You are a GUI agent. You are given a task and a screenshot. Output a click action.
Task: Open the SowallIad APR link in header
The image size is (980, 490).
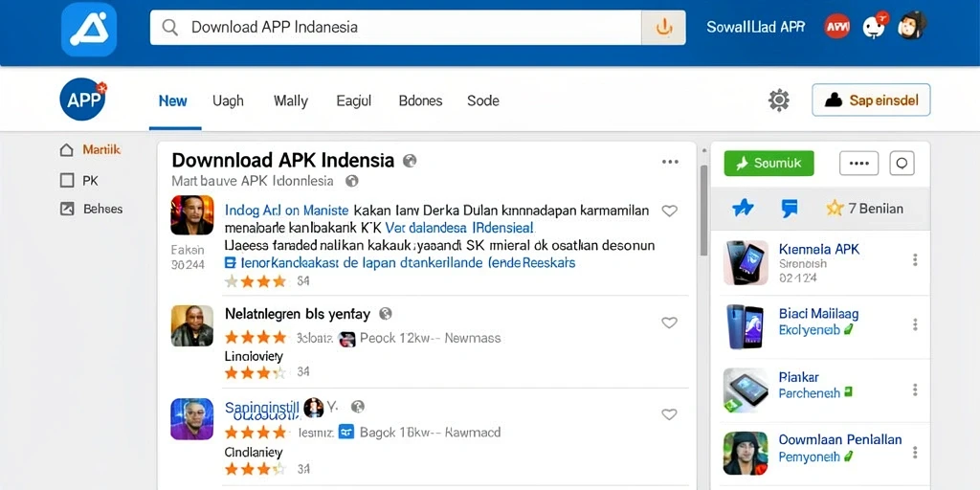[x=756, y=27]
